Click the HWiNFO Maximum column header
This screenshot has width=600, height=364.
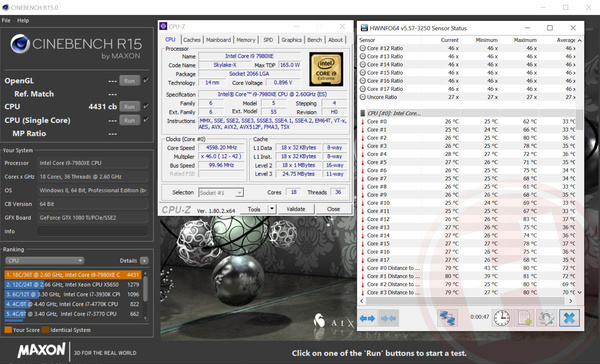pos(525,40)
